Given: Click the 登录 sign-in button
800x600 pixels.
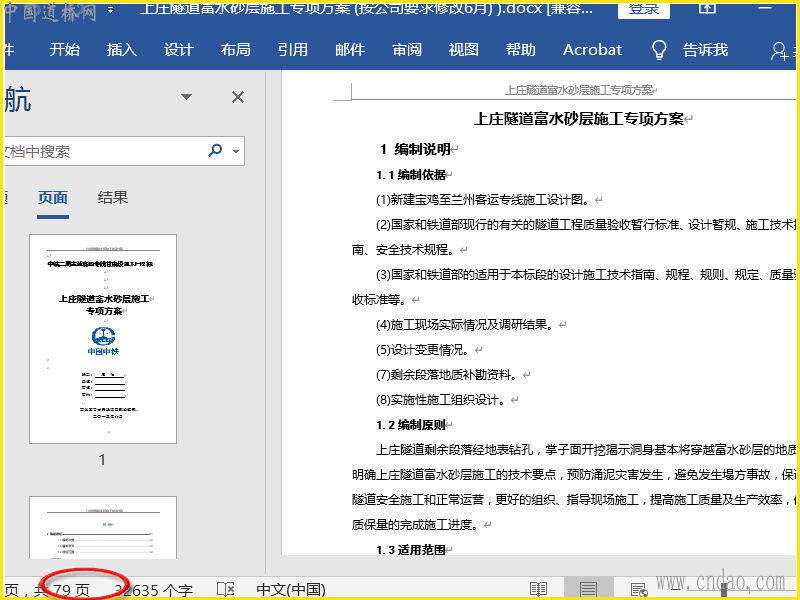Looking at the screenshot, I should click(x=644, y=9).
